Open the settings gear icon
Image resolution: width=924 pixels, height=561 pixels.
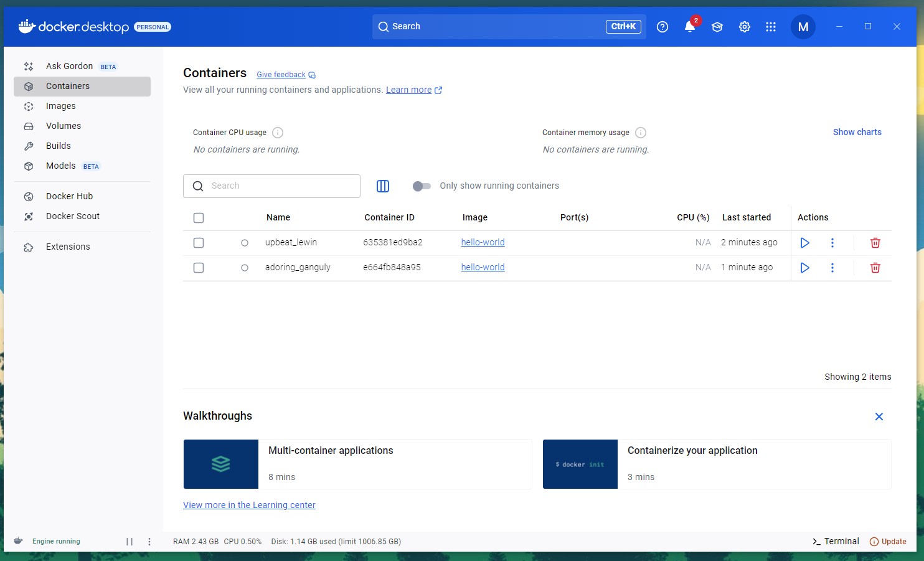pyautogui.click(x=745, y=27)
